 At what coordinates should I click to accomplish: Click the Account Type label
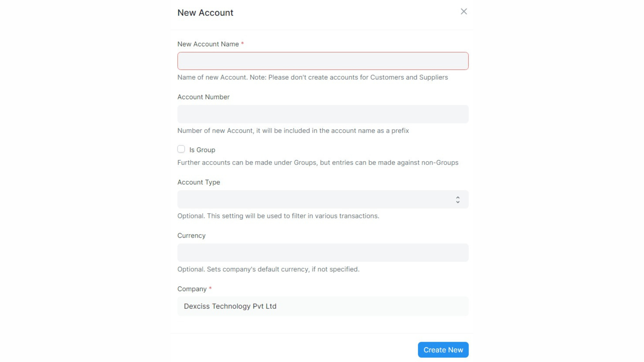tap(198, 182)
